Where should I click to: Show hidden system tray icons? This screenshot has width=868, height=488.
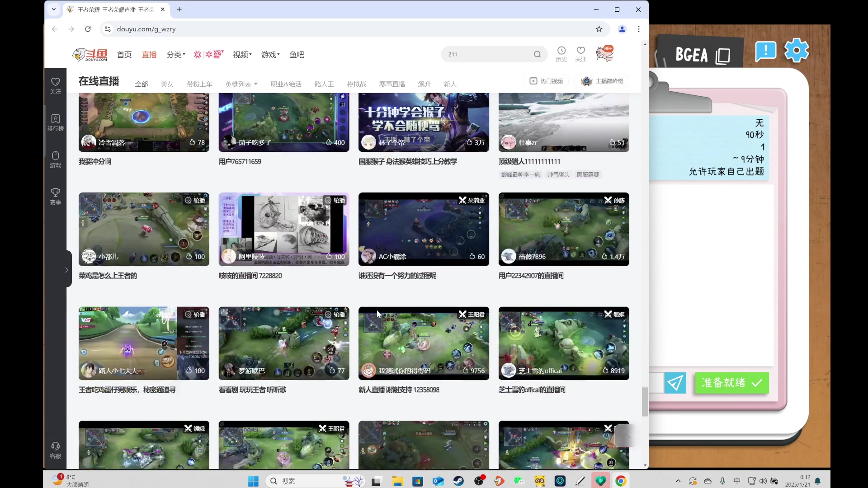[x=678, y=481]
